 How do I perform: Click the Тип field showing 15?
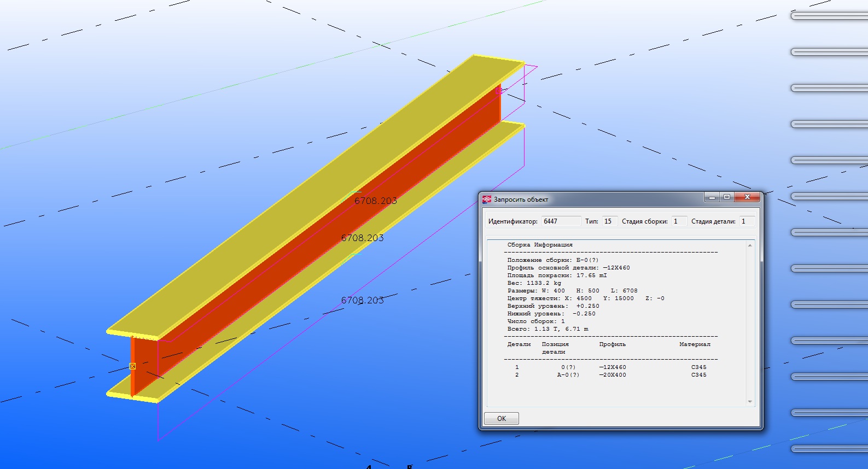tap(609, 221)
